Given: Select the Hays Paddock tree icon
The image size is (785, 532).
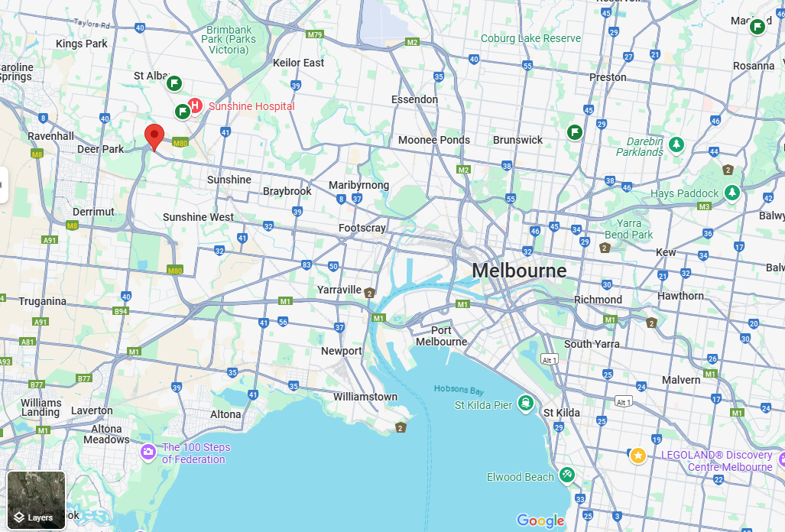Looking at the screenshot, I should click(732, 193).
